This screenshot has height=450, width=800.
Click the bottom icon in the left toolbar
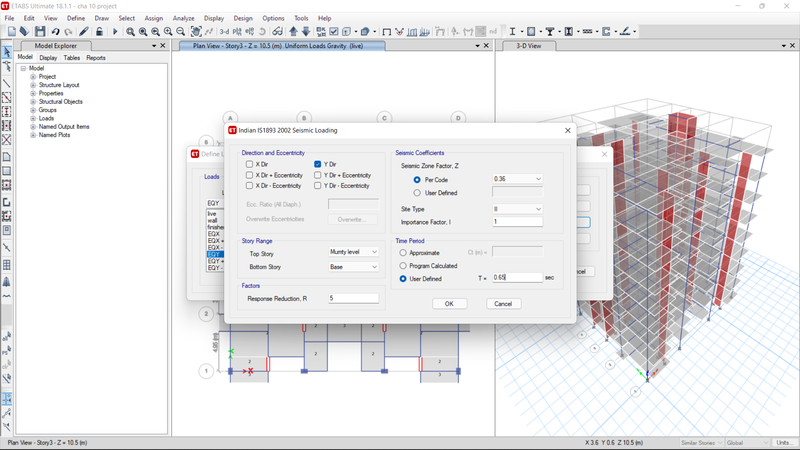click(x=7, y=427)
